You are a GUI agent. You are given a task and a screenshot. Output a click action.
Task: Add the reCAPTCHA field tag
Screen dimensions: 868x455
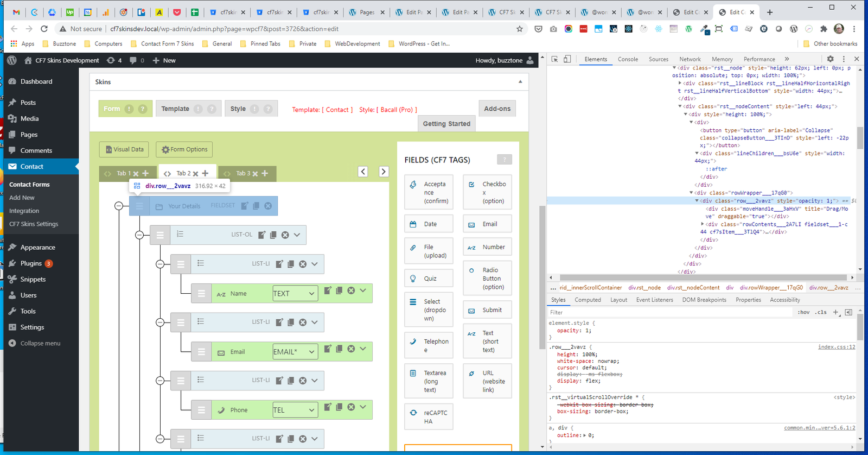coord(429,416)
